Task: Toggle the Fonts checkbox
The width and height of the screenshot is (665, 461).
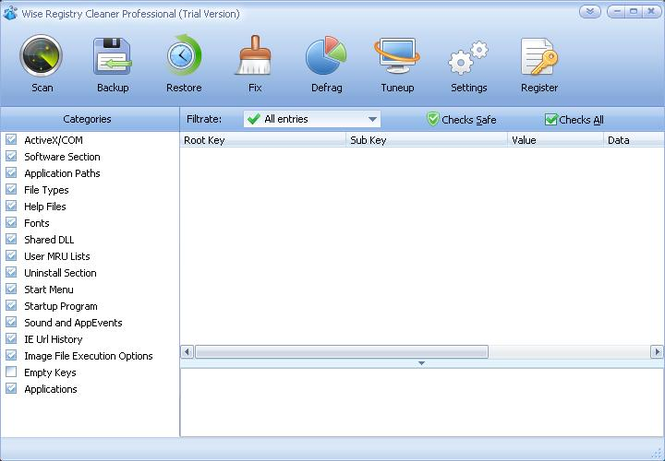Action: click(x=11, y=222)
